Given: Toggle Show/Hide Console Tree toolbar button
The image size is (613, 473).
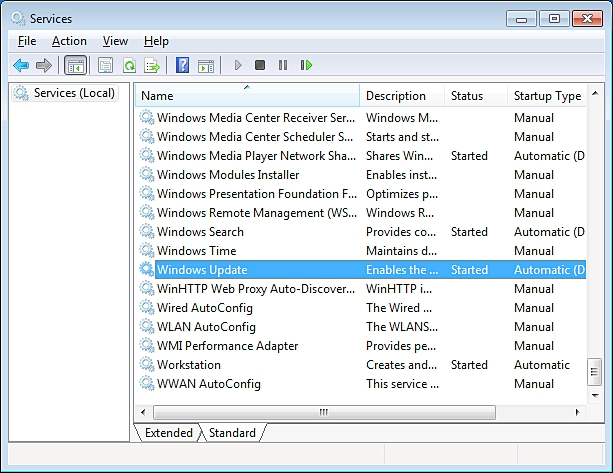Looking at the screenshot, I should [75, 66].
